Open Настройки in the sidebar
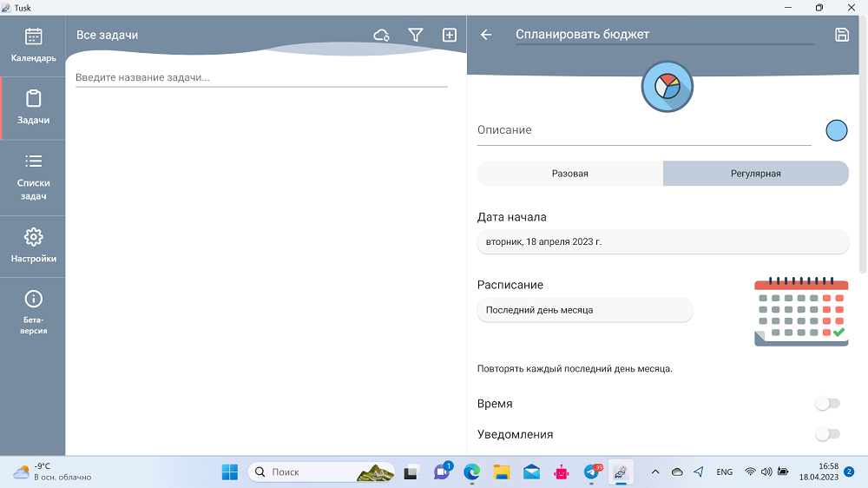The image size is (868, 488). point(33,246)
